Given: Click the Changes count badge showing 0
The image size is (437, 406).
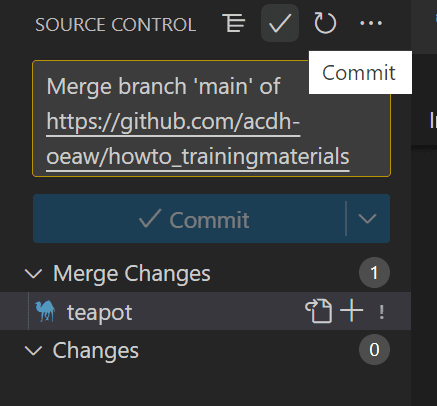Looking at the screenshot, I should tap(374, 350).
